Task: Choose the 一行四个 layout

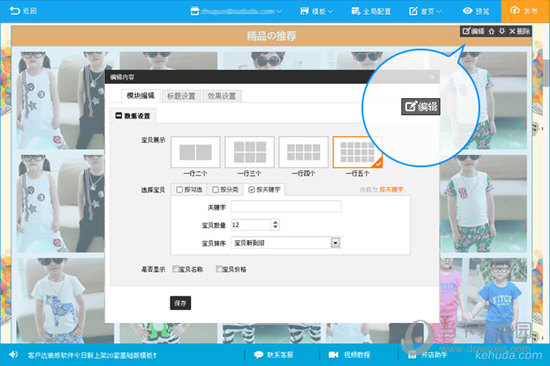Action: pyautogui.click(x=303, y=152)
